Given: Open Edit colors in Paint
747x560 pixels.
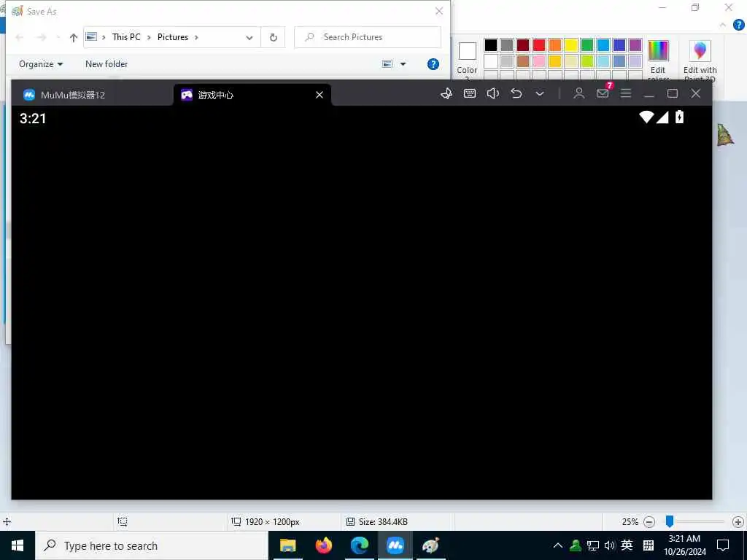Looking at the screenshot, I should [659, 59].
